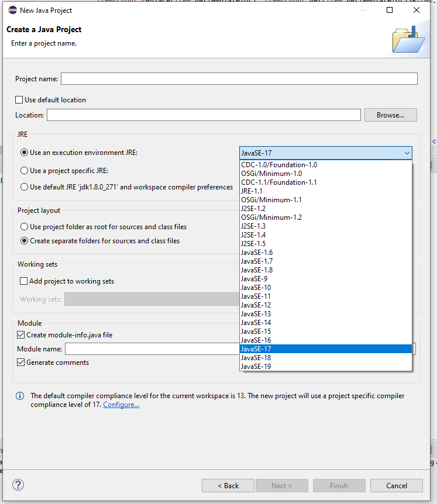Click the help question mark icon

click(18, 485)
